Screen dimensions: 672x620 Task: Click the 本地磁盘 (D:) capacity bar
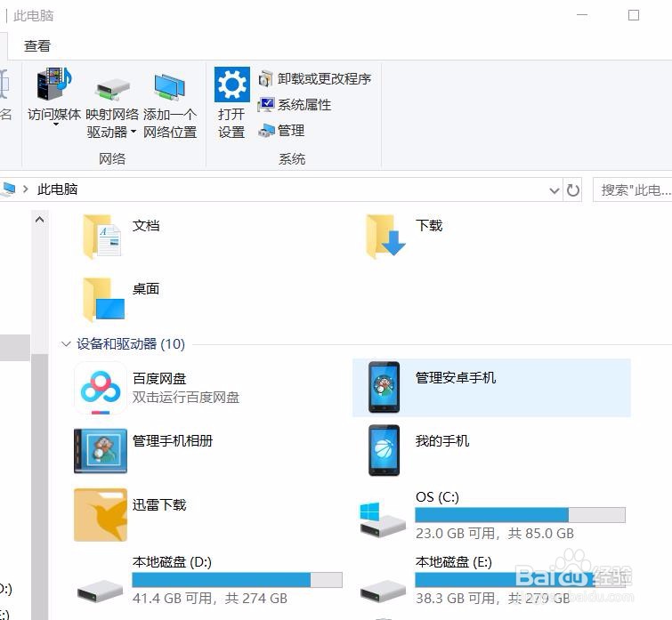[x=237, y=580]
